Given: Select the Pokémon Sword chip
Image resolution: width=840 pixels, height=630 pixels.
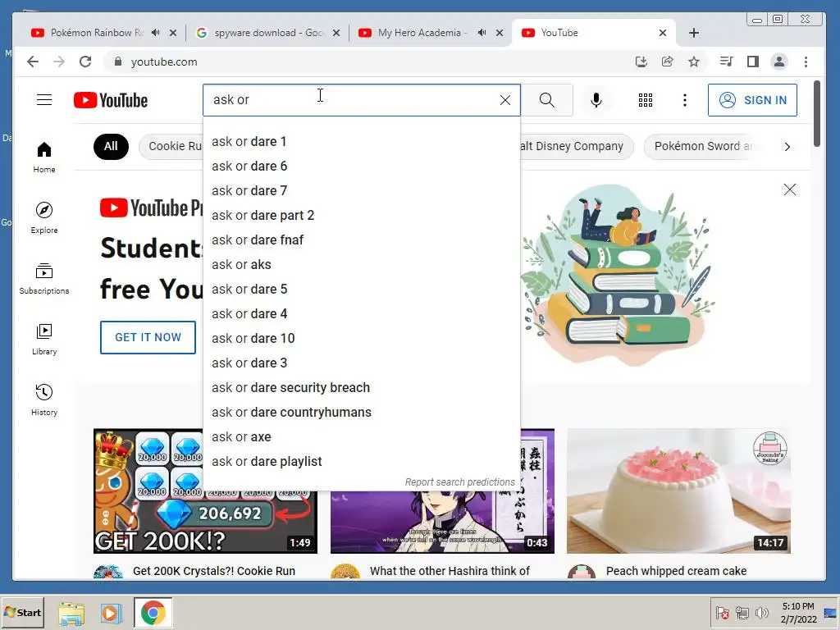Looking at the screenshot, I should (702, 146).
